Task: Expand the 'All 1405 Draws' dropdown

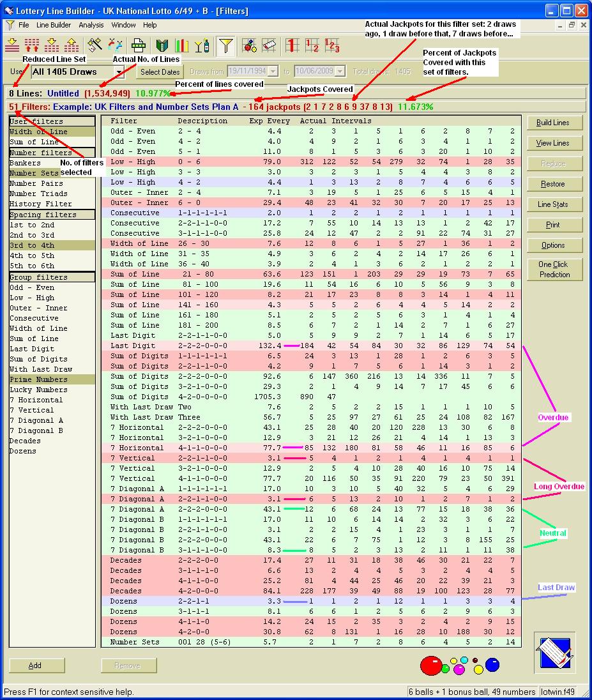Action: coord(119,72)
